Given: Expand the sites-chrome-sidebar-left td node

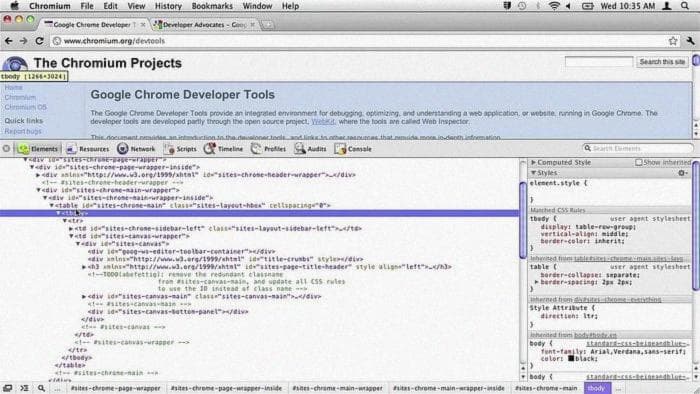Looking at the screenshot, I should (71, 228).
